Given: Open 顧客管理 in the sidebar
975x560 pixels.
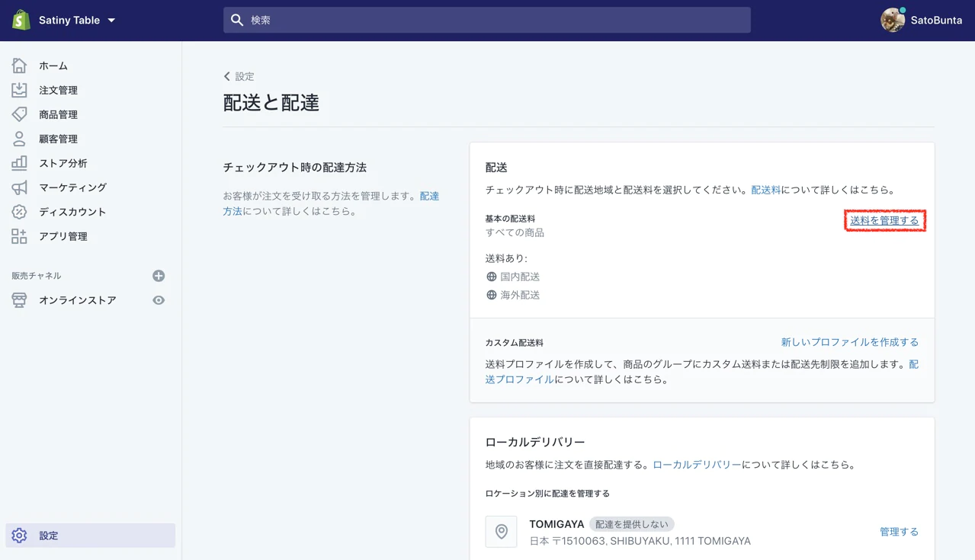Looking at the screenshot, I should [58, 139].
